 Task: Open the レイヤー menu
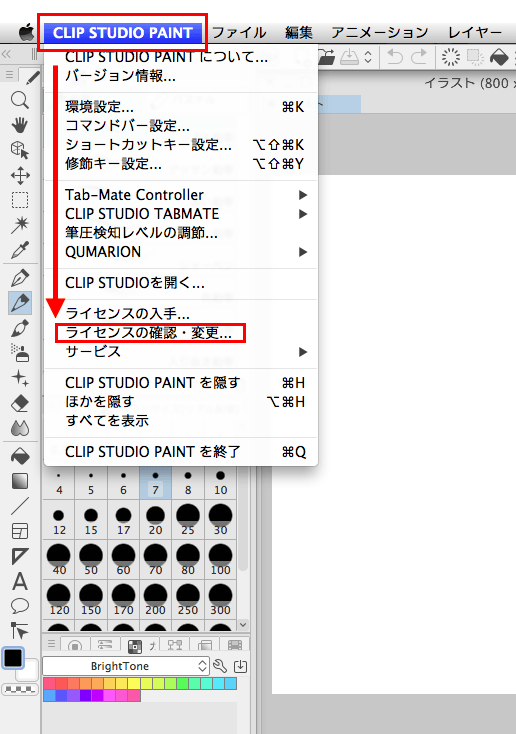click(x=475, y=33)
